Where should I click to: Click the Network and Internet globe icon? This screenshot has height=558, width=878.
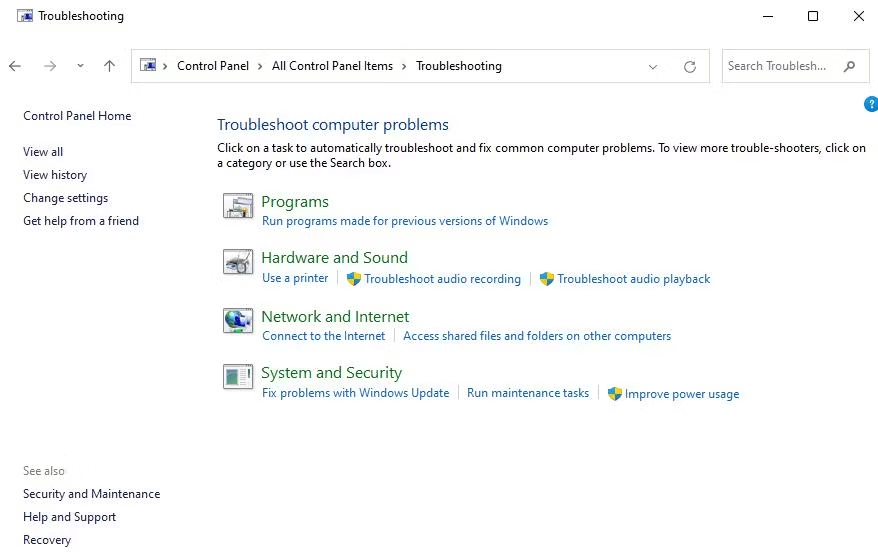[x=238, y=321]
